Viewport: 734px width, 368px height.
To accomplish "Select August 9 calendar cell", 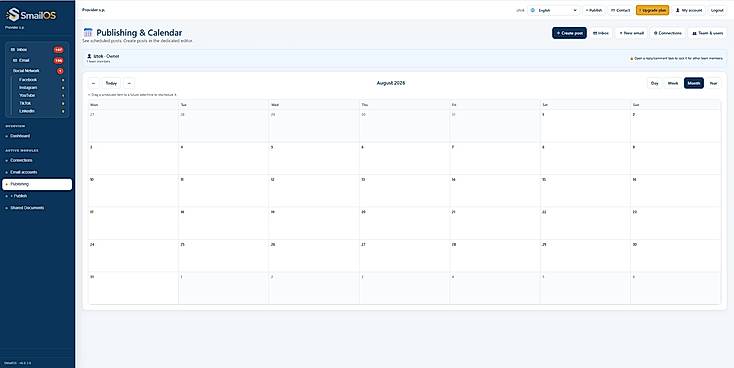I will pyautogui.click(x=675, y=159).
